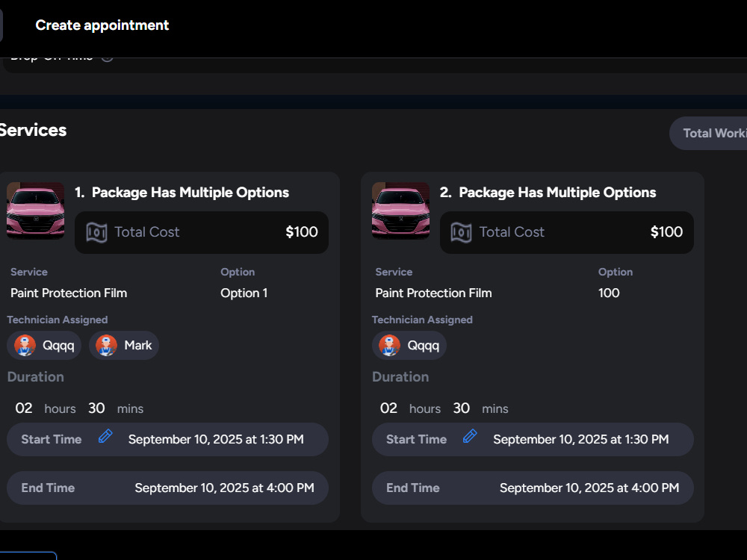Click money icon in second Total Cost
747x560 pixels.
(461, 232)
